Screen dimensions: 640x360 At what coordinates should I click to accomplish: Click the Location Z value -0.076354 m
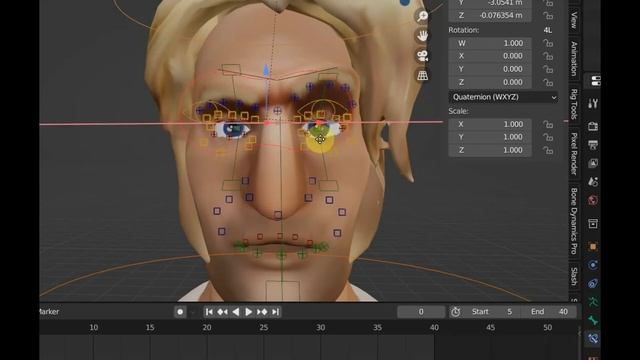[x=490, y=16]
